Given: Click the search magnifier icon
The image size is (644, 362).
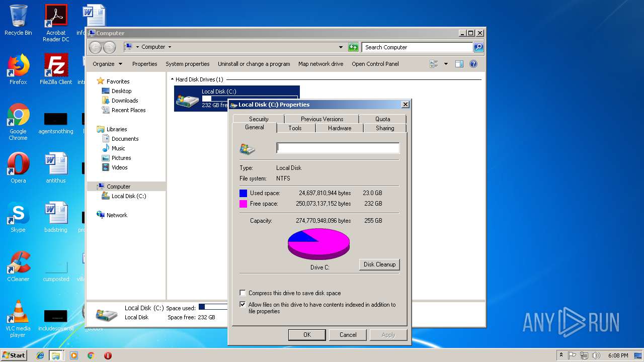Looking at the screenshot, I should pos(478,47).
